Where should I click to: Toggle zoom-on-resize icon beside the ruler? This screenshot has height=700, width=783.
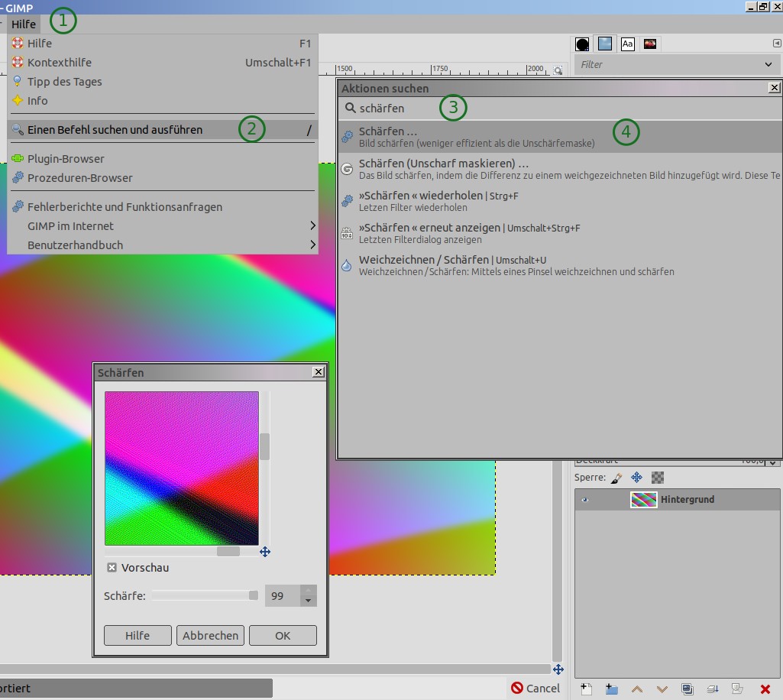[x=558, y=70]
